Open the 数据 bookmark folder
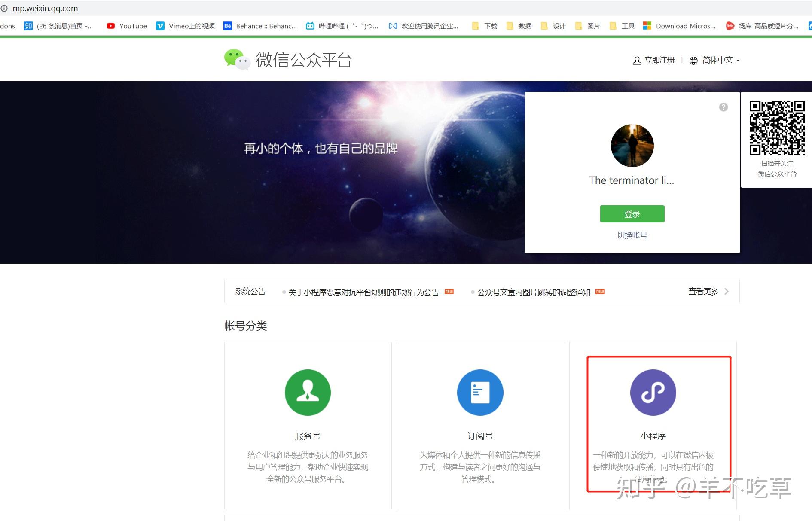This screenshot has height=521, width=812. (519, 26)
